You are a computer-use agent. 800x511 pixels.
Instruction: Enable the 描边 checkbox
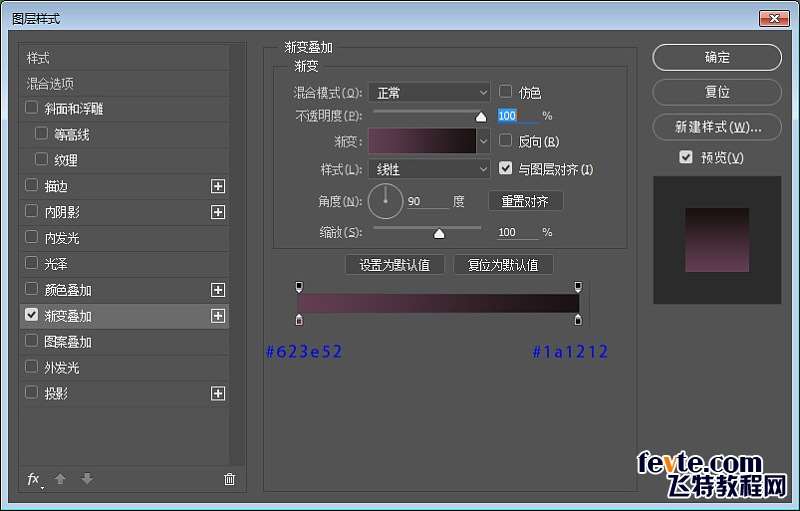tap(32, 185)
